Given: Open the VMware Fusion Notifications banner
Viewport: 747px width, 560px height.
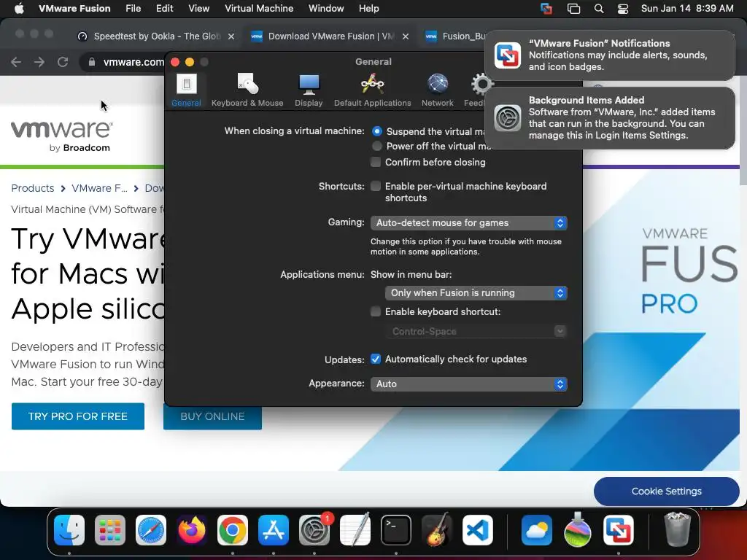Looking at the screenshot, I should point(610,55).
